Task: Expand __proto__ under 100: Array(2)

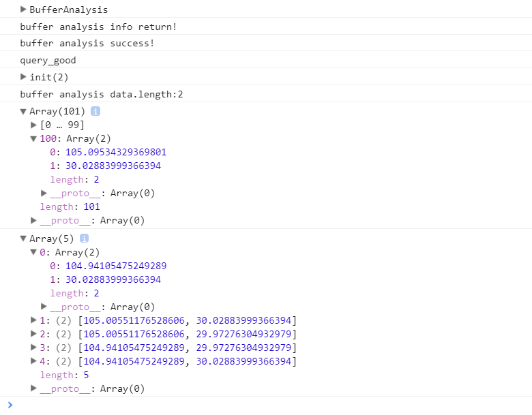Action: [x=44, y=193]
